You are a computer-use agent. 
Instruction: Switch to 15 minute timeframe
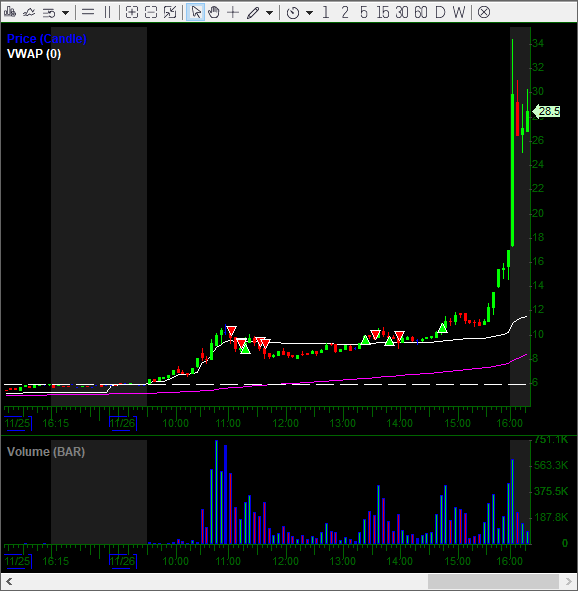click(382, 12)
